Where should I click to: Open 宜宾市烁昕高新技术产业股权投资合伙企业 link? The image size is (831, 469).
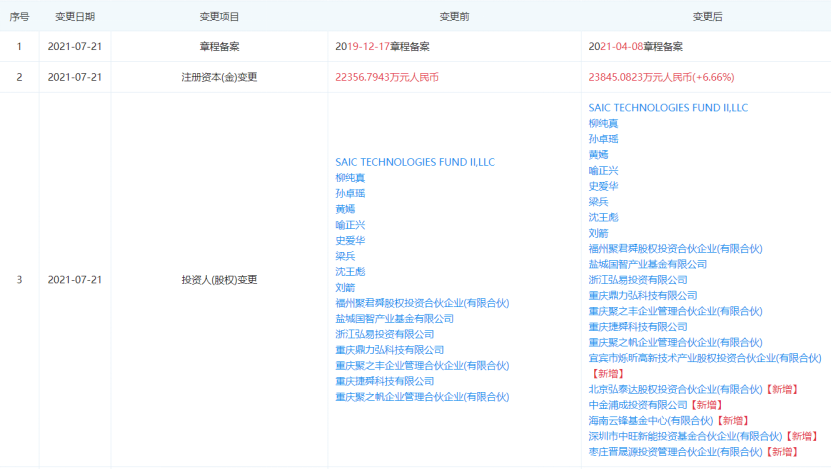(705, 358)
